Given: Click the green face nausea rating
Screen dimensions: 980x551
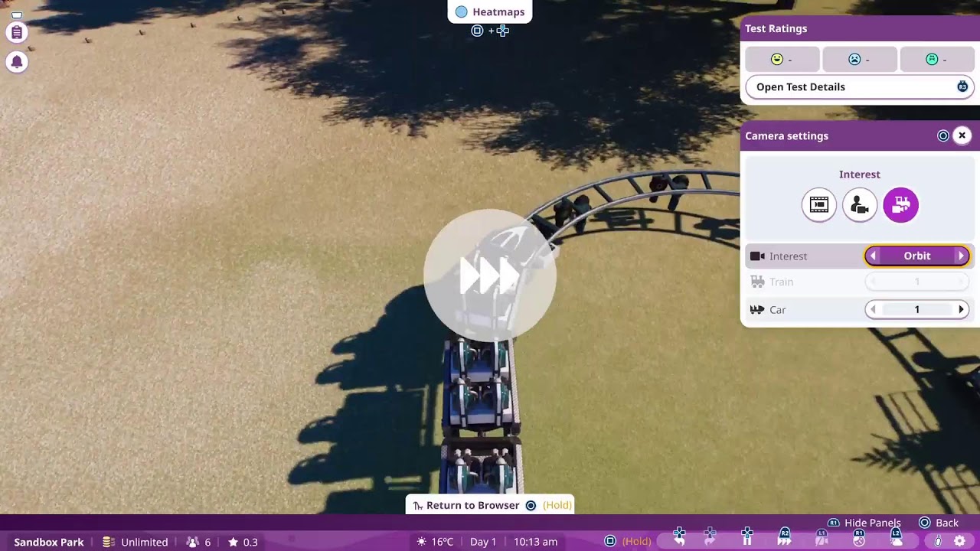Looking at the screenshot, I should click(936, 60).
